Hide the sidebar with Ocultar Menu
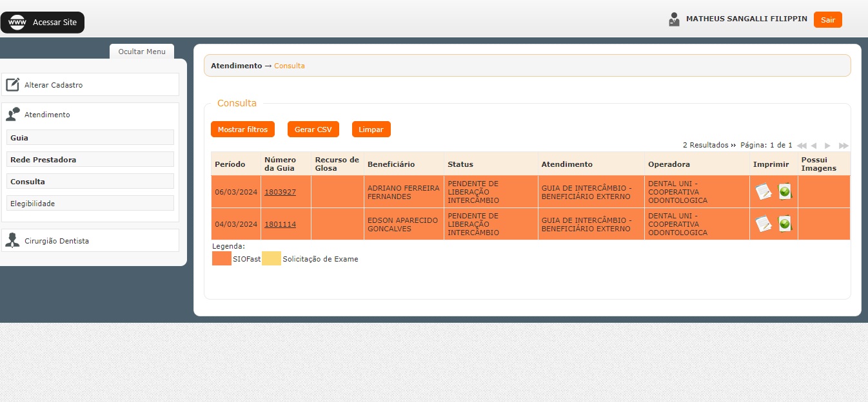The height and width of the screenshot is (402, 868). (142, 52)
